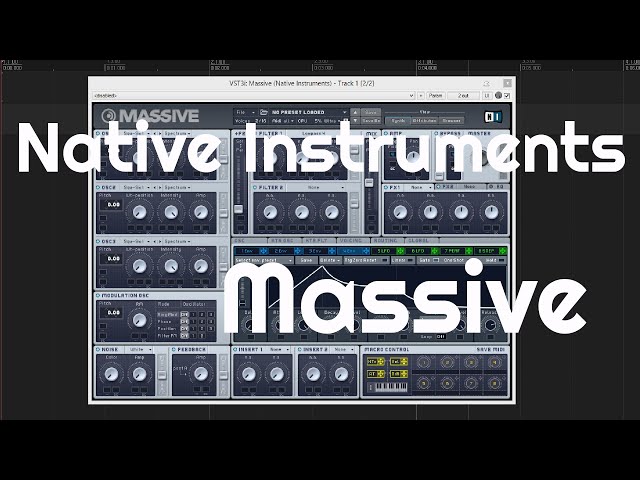
Task: Open Insert 2 None dropdown
Action: tap(343, 349)
